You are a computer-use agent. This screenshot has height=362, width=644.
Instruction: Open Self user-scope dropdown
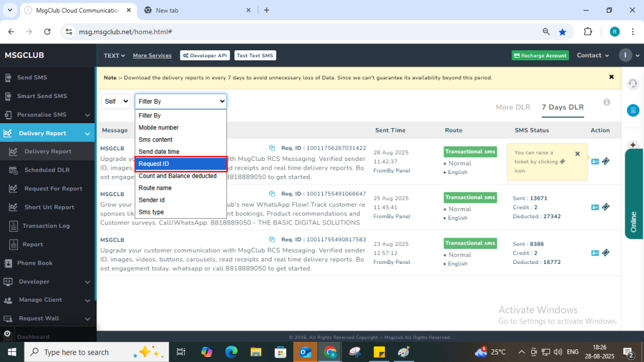click(116, 101)
